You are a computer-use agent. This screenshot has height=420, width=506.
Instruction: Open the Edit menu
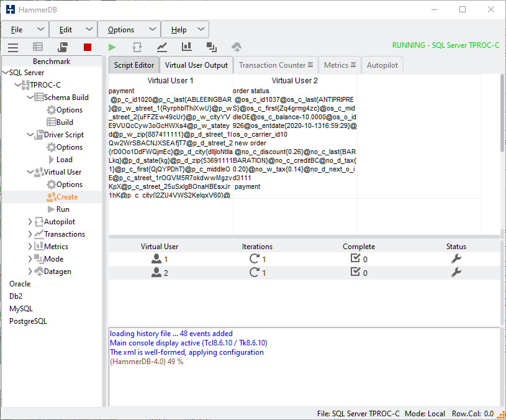click(x=74, y=30)
